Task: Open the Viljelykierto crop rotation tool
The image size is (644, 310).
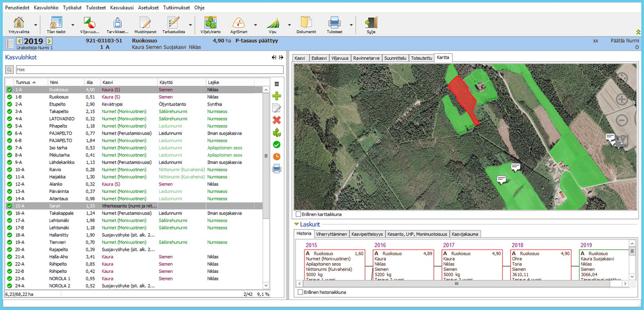Action: click(210, 24)
